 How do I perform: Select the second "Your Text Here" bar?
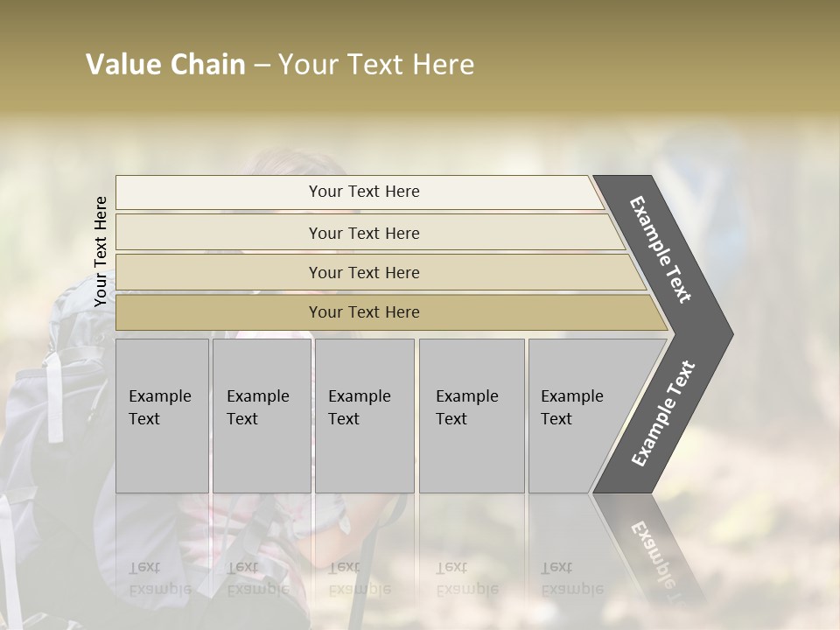coord(364,233)
